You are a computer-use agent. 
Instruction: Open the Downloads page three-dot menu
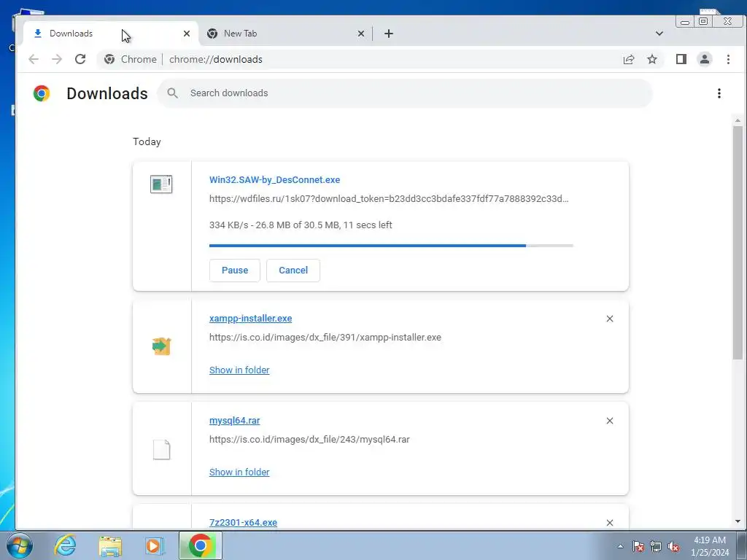(719, 93)
